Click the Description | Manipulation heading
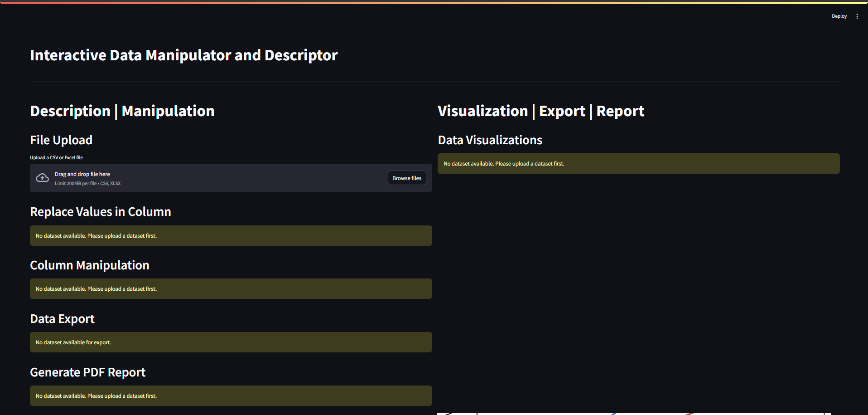Image resolution: width=868 pixels, height=415 pixels. pyautogui.click(x=122, y=111)
